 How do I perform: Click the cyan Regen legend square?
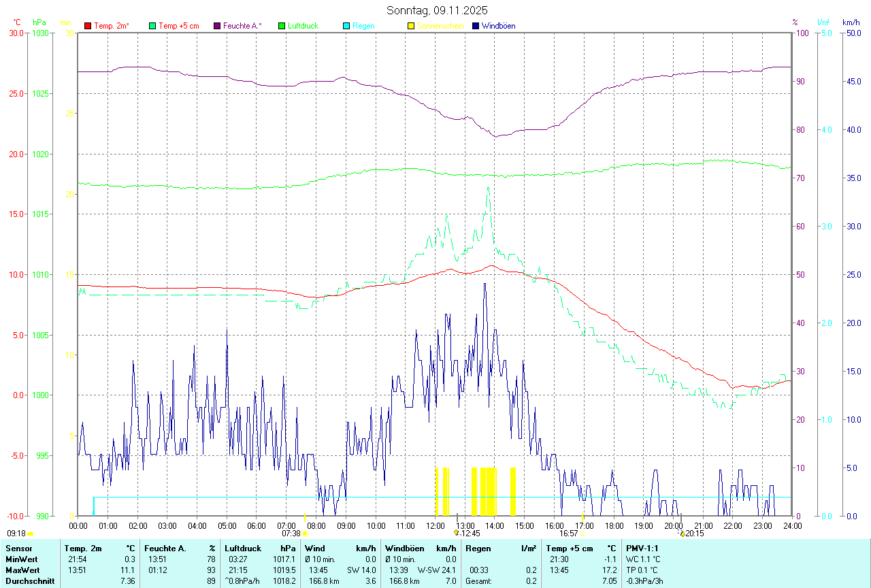(346, 26)
